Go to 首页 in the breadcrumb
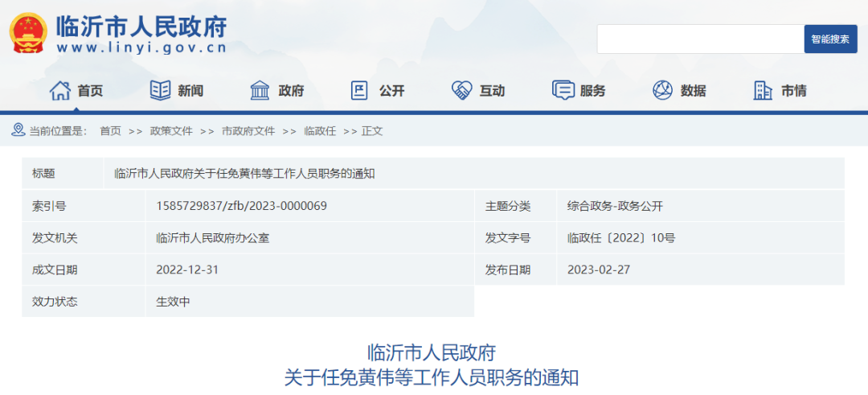 tap(110, 131)
